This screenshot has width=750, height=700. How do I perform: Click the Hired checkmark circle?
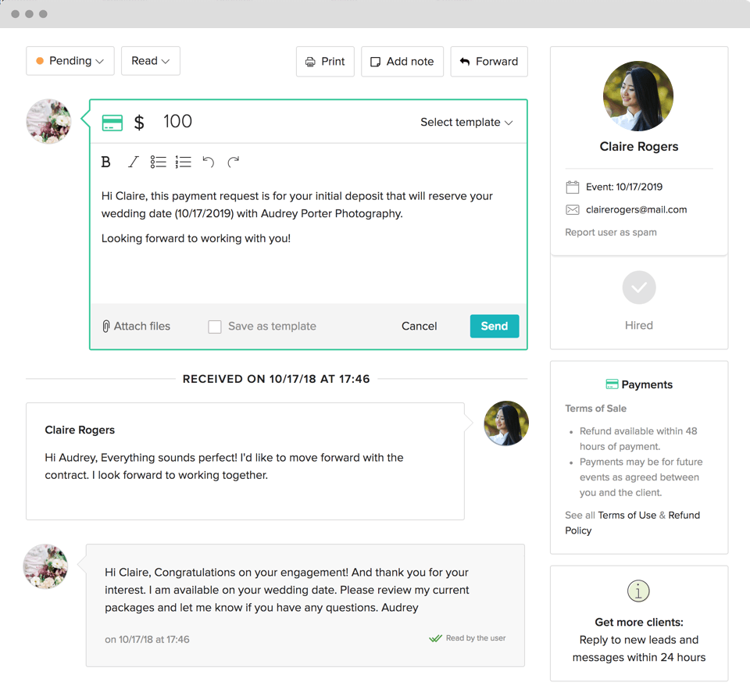pyautogui.click(x=638, y=287)
